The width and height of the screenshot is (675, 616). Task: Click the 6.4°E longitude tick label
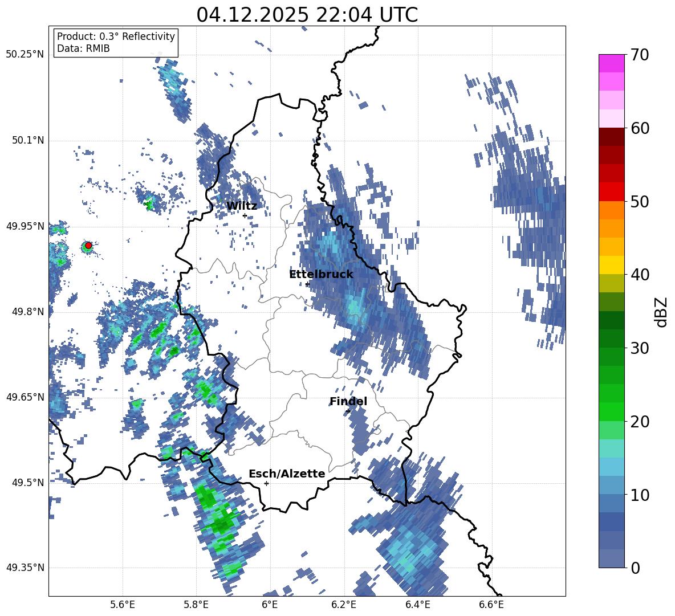tap(417, 605)
